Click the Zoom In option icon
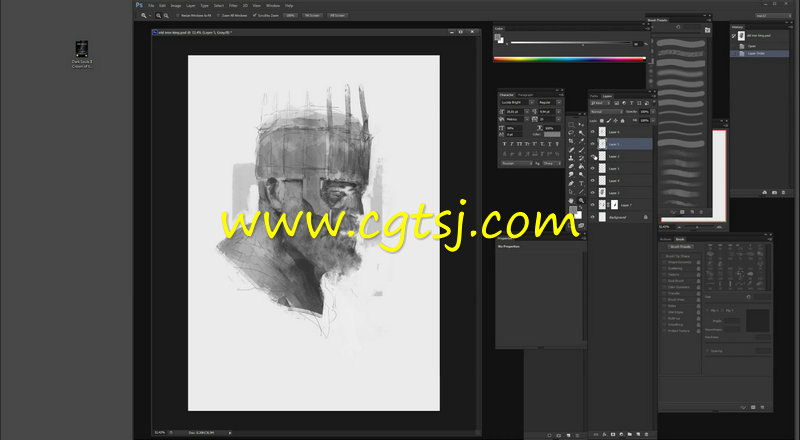 158,15
